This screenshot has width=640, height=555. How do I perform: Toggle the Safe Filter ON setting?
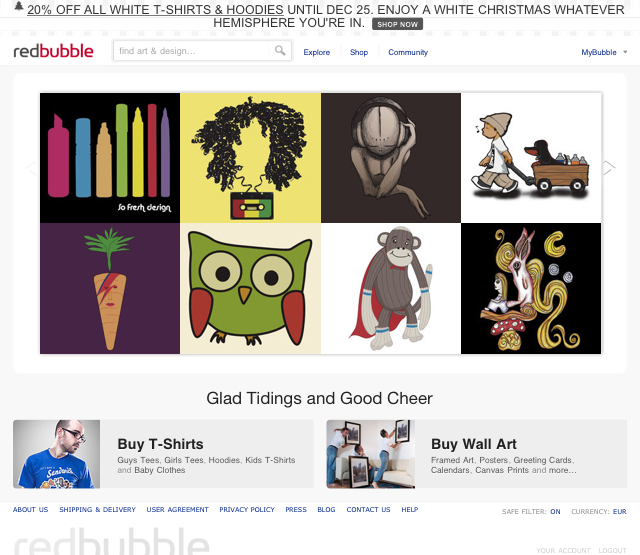pyautogui.click(x=555, y=511)
